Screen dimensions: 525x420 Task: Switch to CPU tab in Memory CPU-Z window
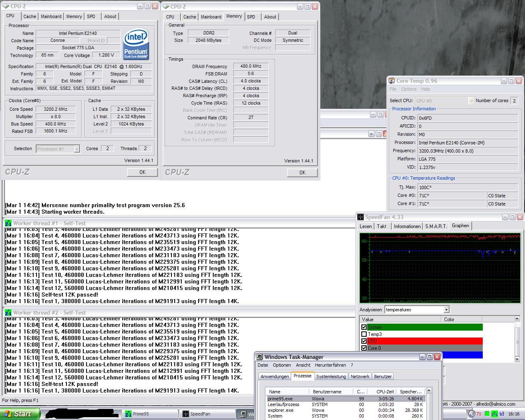170,17
